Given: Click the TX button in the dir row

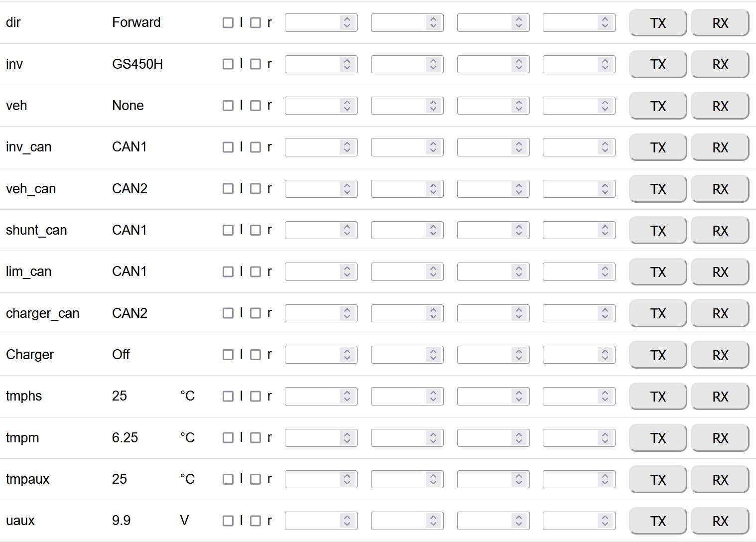Looking at the screenshot, I should coord(657,23).
